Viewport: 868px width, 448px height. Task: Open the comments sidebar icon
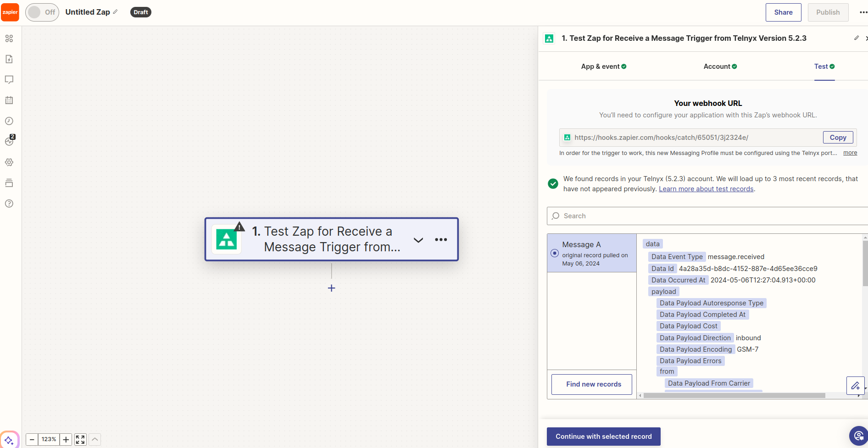9,80
